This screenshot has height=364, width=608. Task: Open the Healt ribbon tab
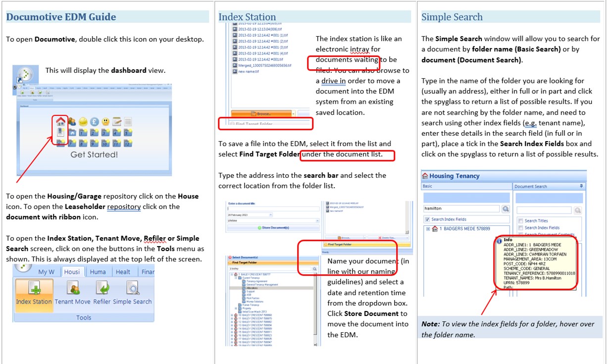click(123, 271)
